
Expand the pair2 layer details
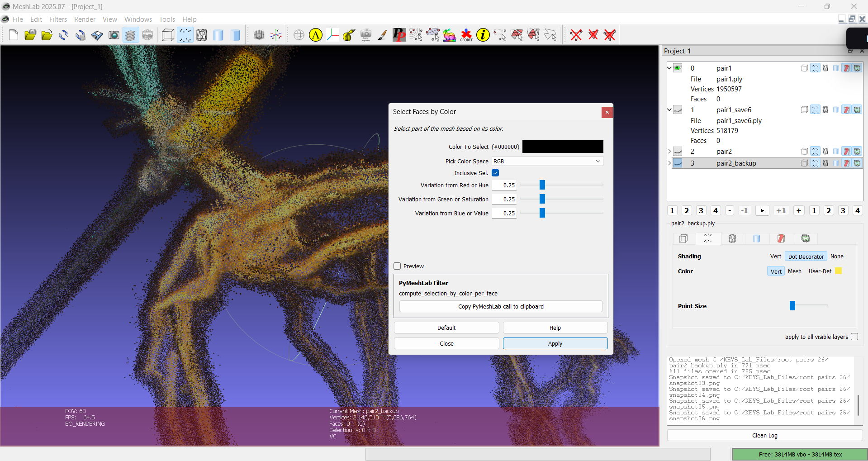coord(669,152)
